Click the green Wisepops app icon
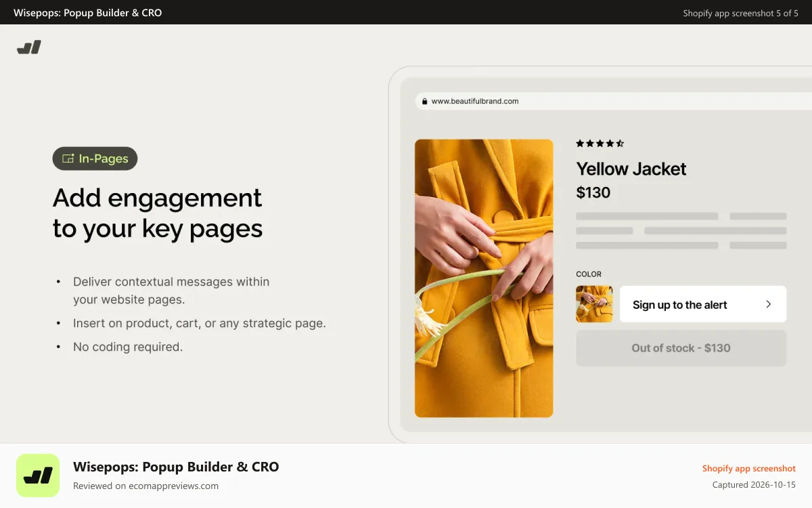The height and width of the screenshot is (508, 812). click(x=38, y=475)
